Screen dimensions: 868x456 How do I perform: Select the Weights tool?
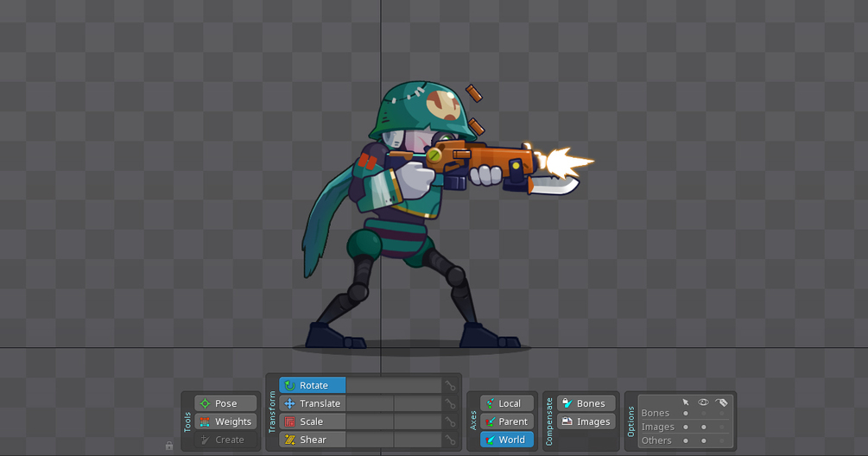coord(226,421)
